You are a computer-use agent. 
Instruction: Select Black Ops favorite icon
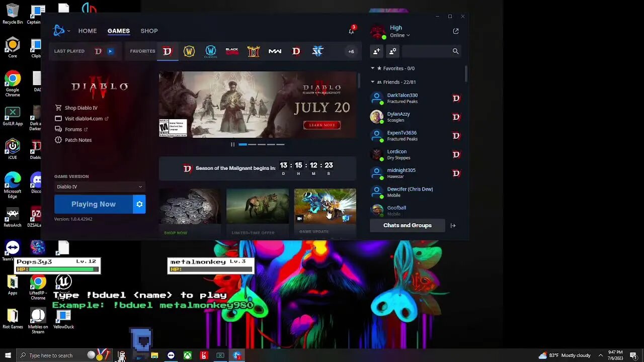pyautogui.click(x=232, y=51)
